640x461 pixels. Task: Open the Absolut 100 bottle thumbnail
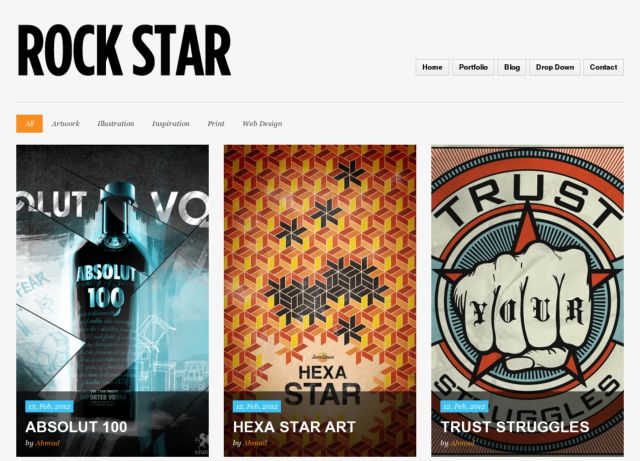tap(113, 265)
